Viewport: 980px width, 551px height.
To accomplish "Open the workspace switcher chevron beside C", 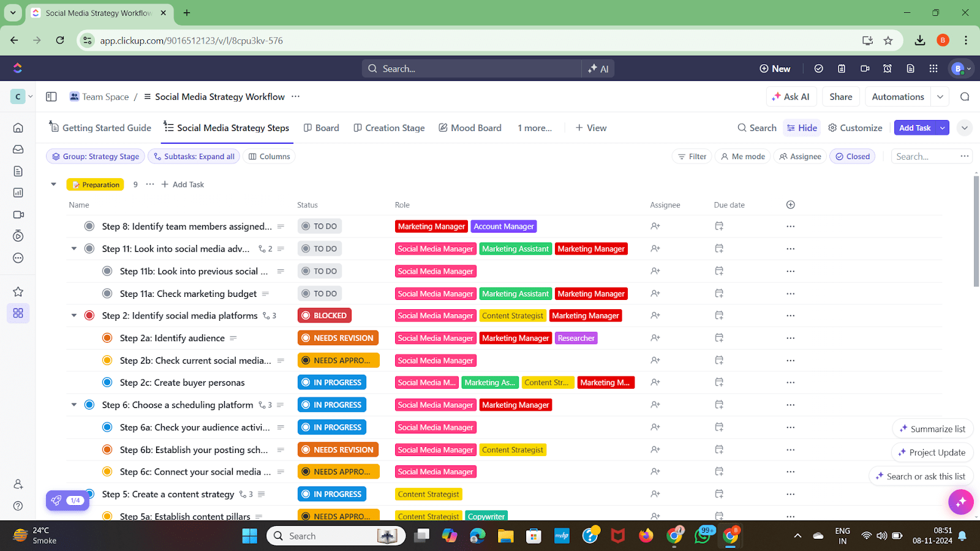I will click(x=30, y=96).
